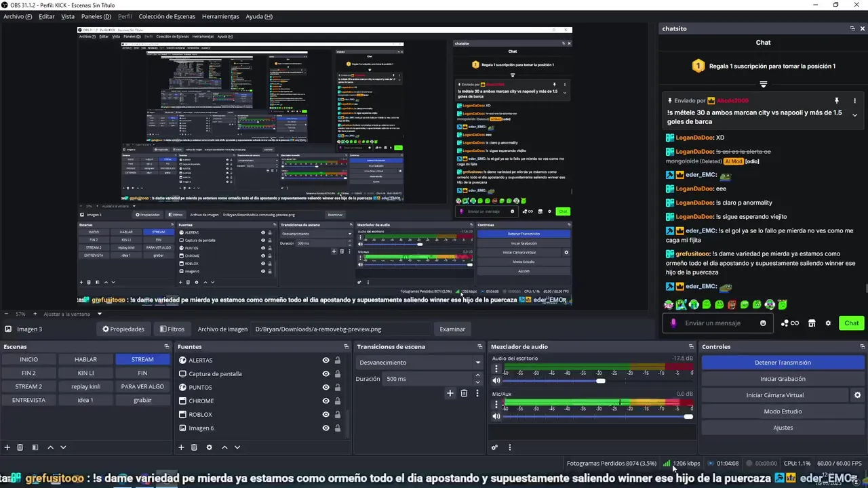
Task: Enable Modo Estudio
Action: coord(783,411)
